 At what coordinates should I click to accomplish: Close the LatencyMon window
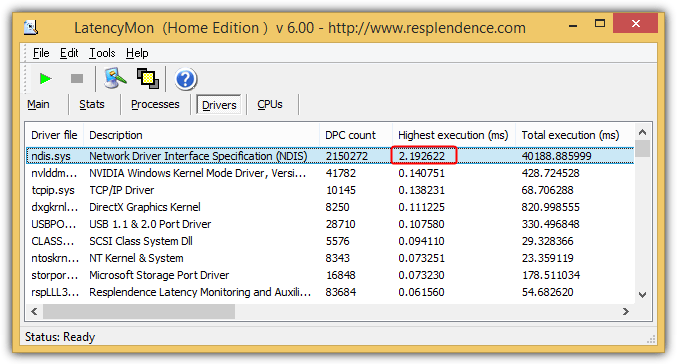tap(635, 23)
